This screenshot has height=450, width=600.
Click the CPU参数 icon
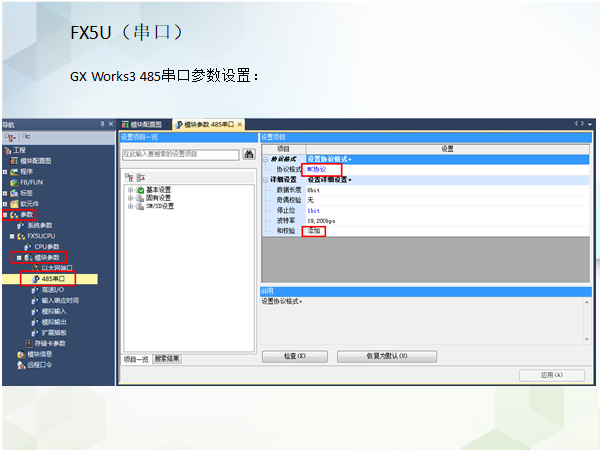[28, 247]
